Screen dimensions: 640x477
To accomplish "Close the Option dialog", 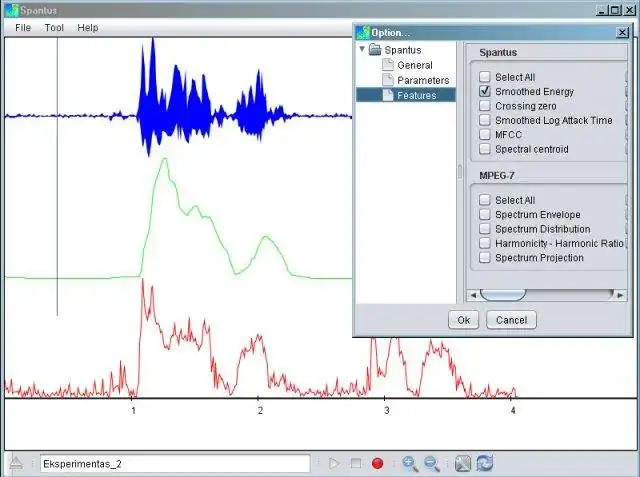I will click(x=622, y=33).
